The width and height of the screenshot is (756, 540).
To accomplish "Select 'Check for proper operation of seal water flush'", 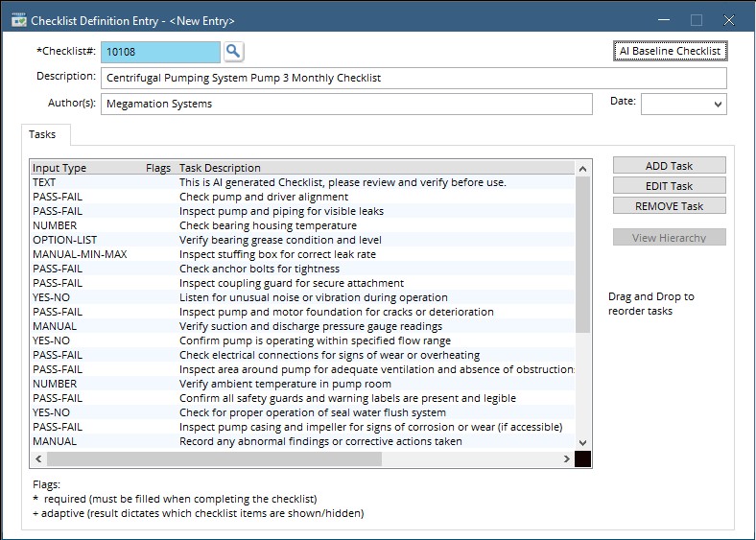I will [303, 412].
